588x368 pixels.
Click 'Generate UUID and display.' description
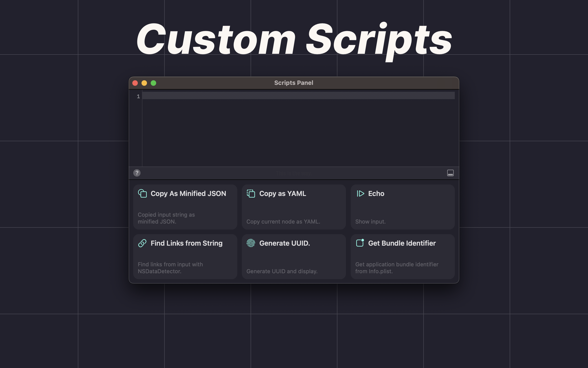[x=282, y=271]
